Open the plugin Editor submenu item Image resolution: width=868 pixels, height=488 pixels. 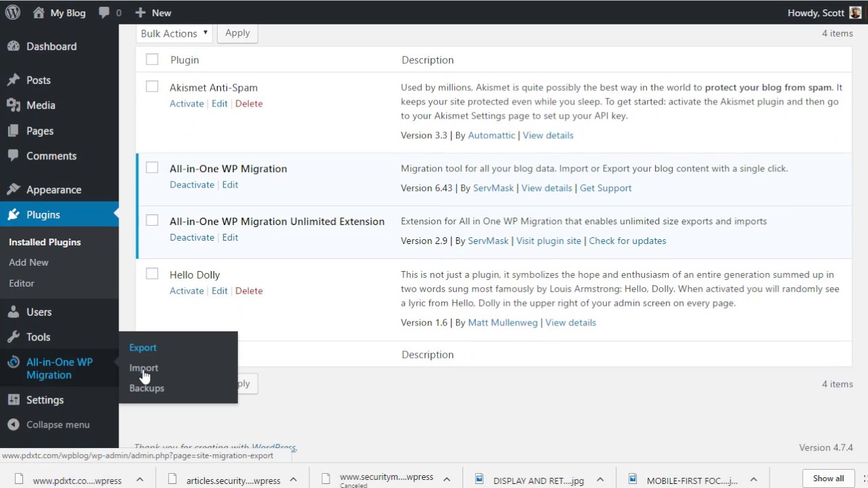22,283
